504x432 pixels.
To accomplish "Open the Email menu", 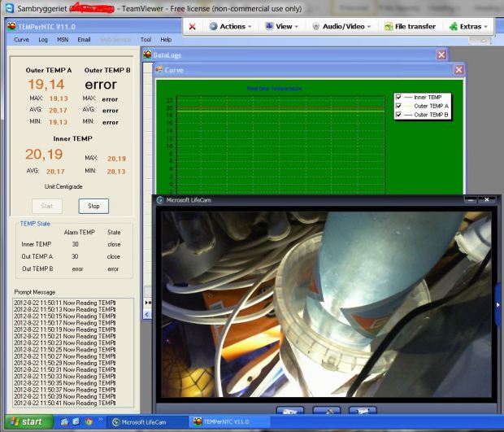I will coord(84,39).
